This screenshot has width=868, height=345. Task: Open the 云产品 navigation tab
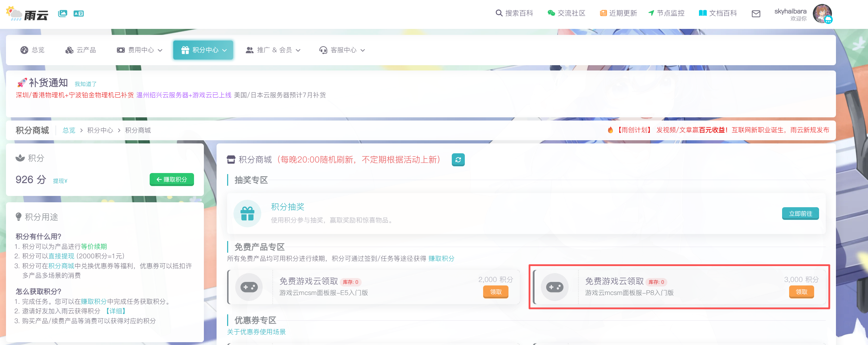(x=81, y=50)
